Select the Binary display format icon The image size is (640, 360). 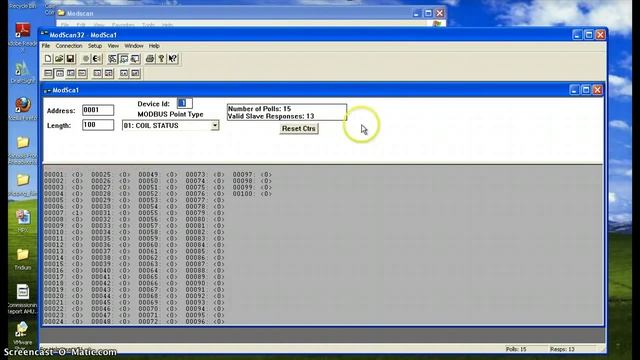tap(48, 73)
